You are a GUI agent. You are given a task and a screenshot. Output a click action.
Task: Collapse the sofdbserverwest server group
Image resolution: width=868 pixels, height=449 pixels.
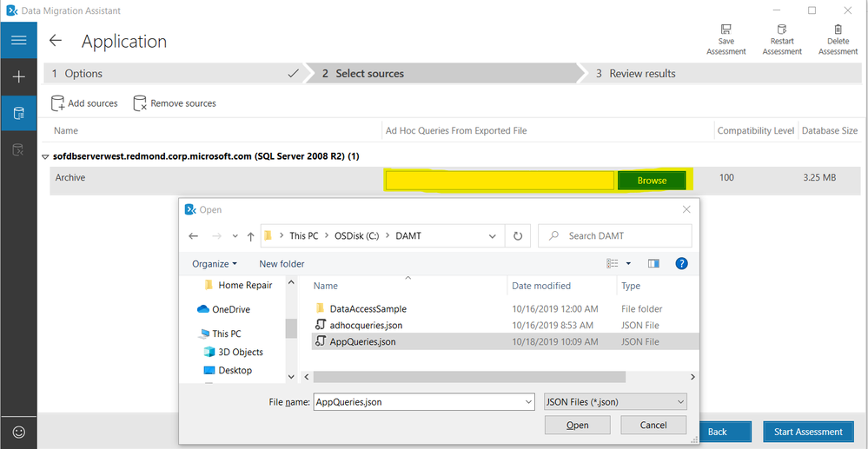coord(45,156)
